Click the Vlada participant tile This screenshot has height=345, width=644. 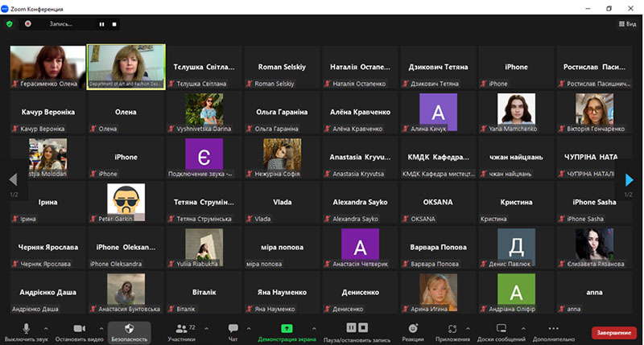(x=283, y=202)
